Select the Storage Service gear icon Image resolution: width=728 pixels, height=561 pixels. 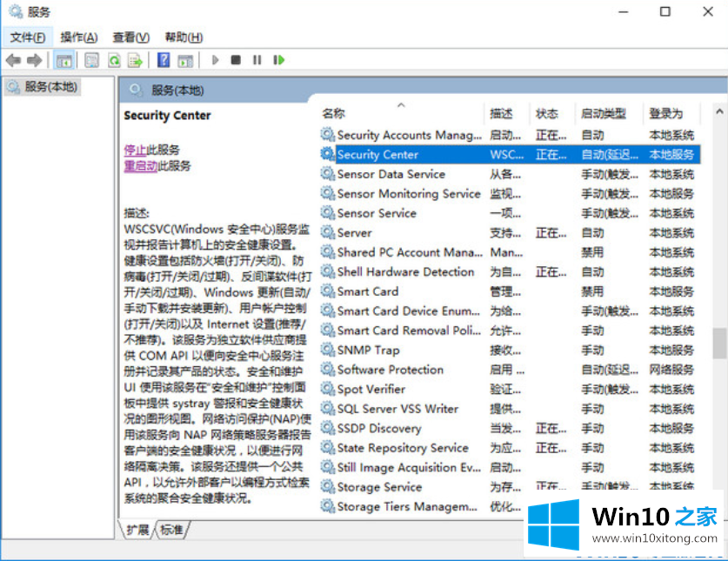(327, 486)
